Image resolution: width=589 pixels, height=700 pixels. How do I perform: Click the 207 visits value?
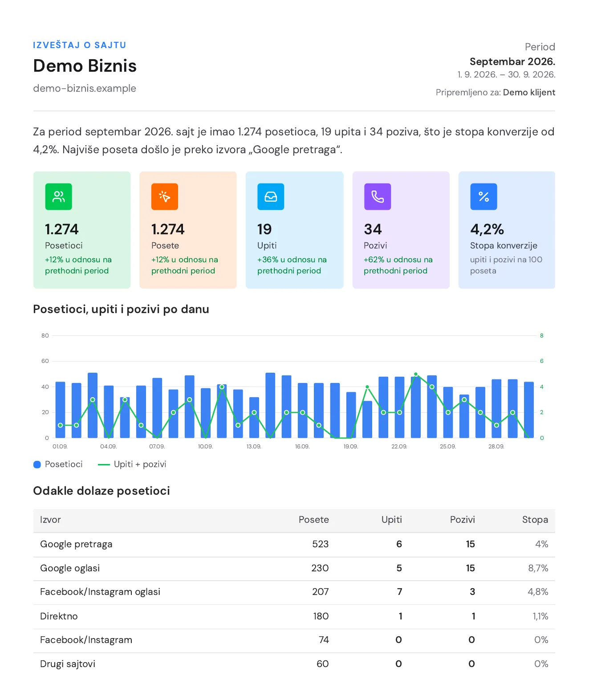point(321,592)
